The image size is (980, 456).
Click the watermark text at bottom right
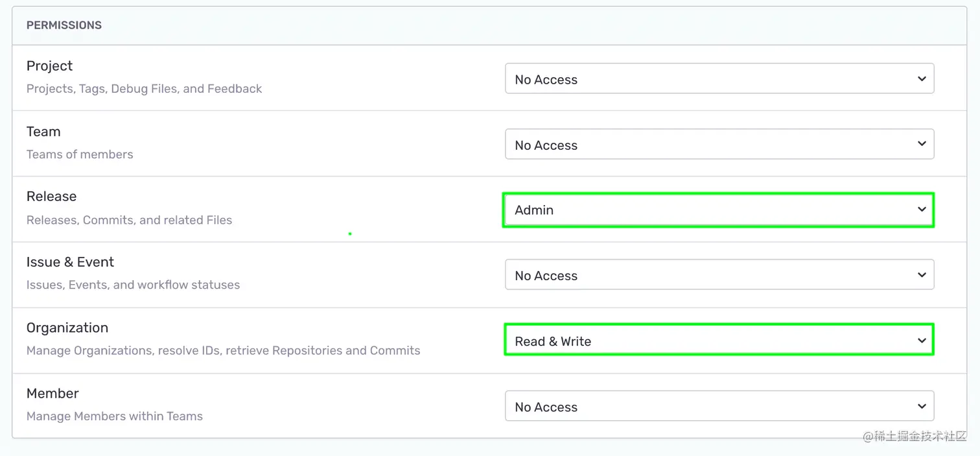coord(915,437)
